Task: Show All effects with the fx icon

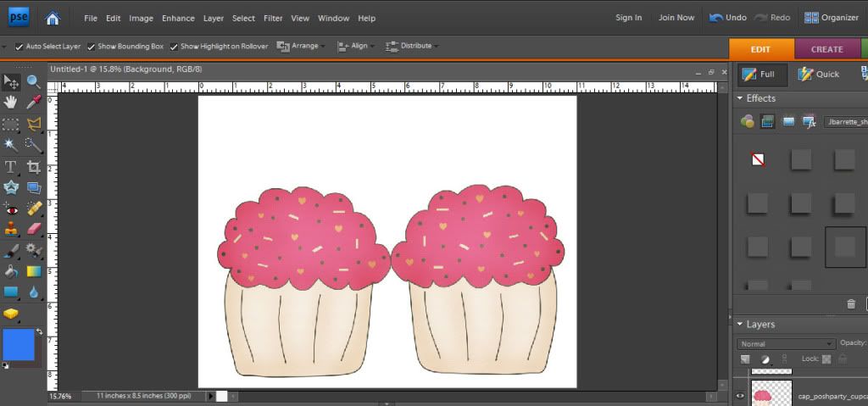Action: [x=810, y=121]
